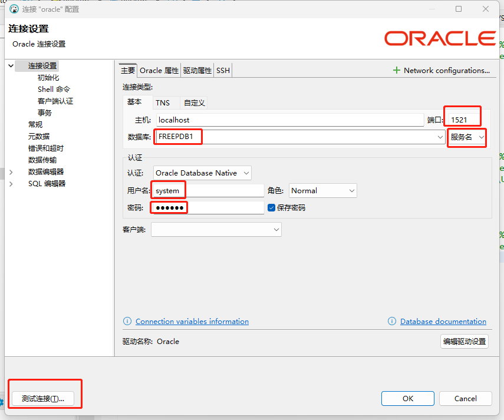Viewport: 504px width, 420px height.
Task: Toggle the 保存密码 checkbox
Action: click(x=271, y=208)
